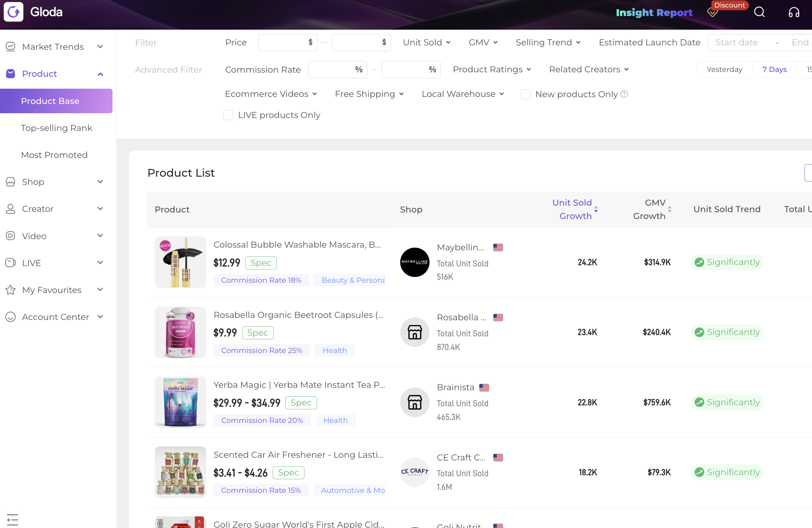Click the Maybelline shop logo
The image size is (812, 528).
415,262
